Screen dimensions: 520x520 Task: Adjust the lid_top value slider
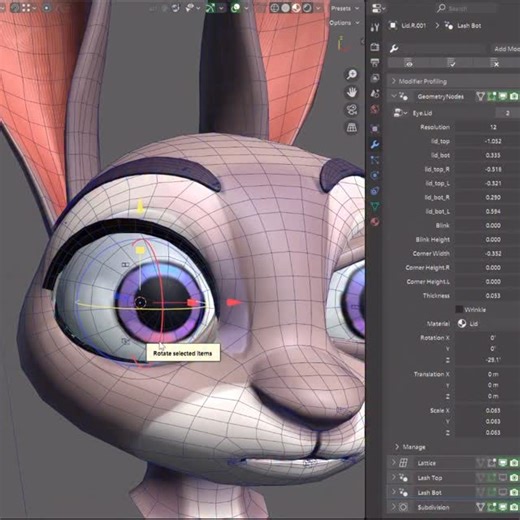pos(488,141)
